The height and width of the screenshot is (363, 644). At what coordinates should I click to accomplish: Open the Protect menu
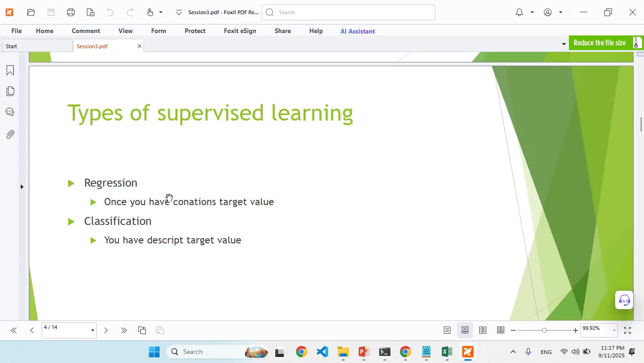(195, 31)
